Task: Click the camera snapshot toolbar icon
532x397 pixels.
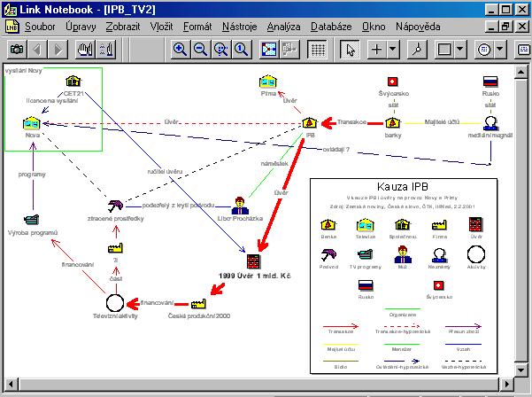Action: pos(17,50)
